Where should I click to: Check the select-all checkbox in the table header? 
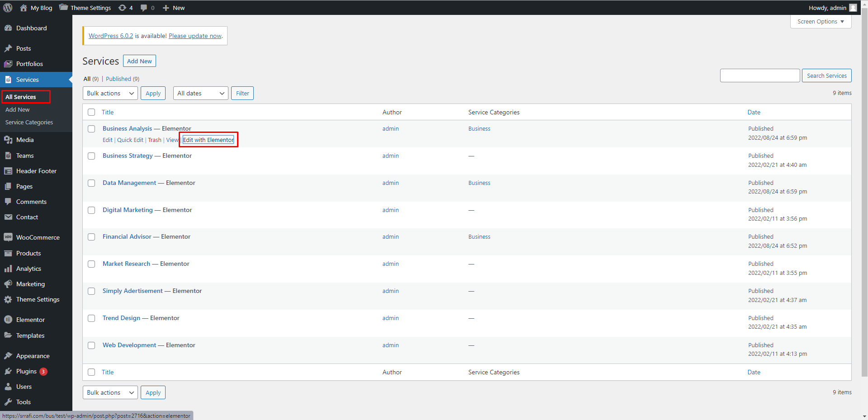click(91, 112)
